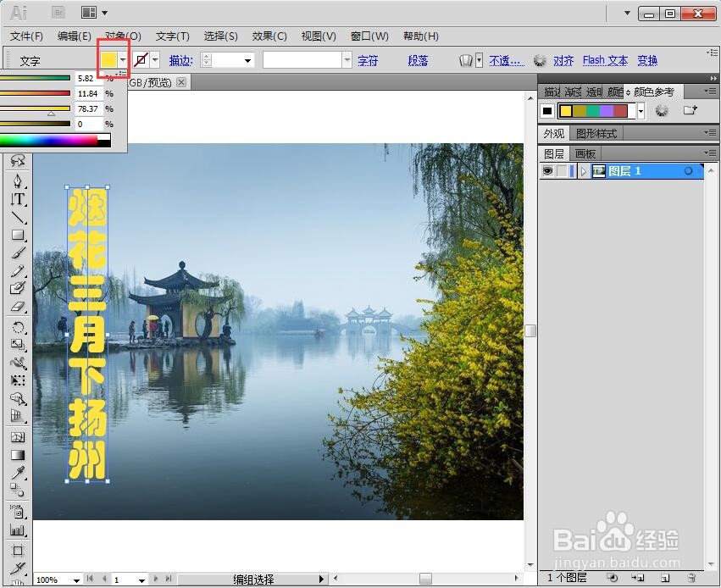
Task: Click the 段落 link
Action: [418, 61]
